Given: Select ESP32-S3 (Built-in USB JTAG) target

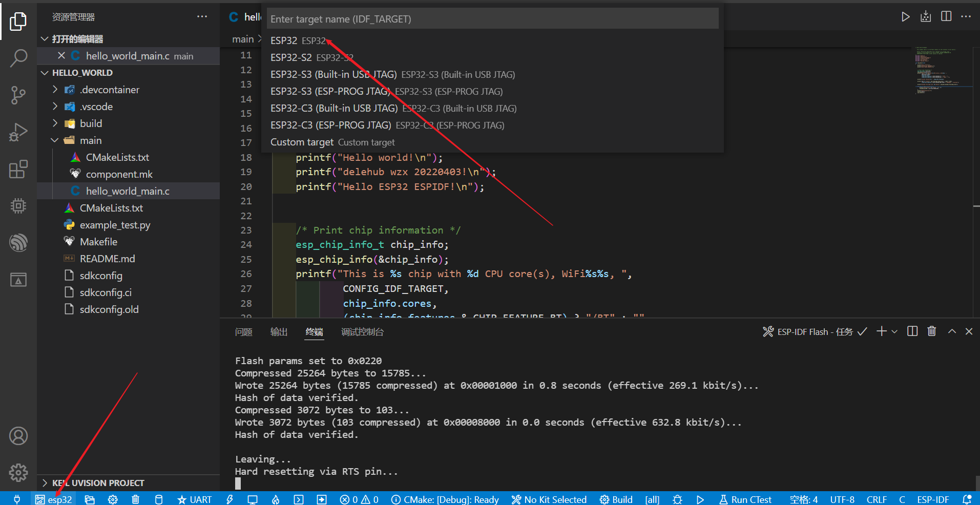Looking at the screenshot, I should tap(492, 74).
